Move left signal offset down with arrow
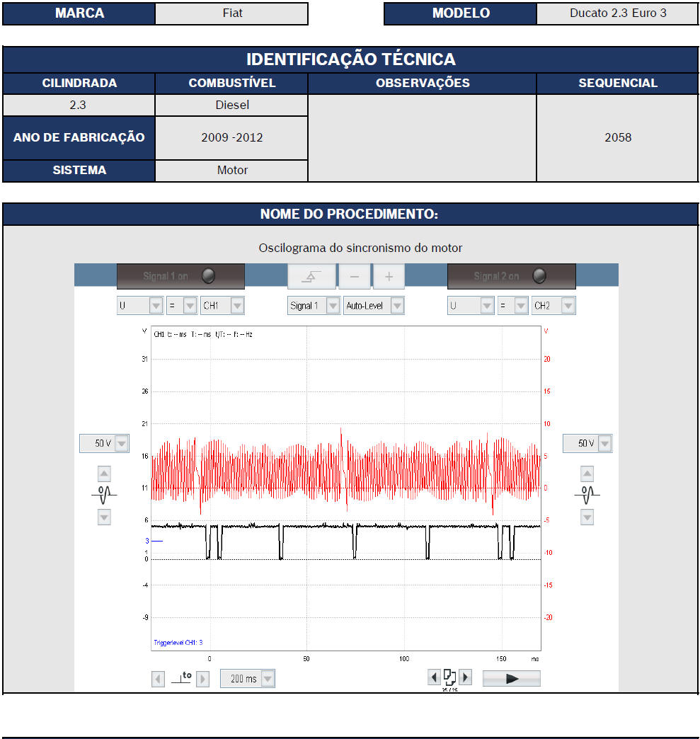The width and height of the screenshot is (700, 739). pos(104,517)
